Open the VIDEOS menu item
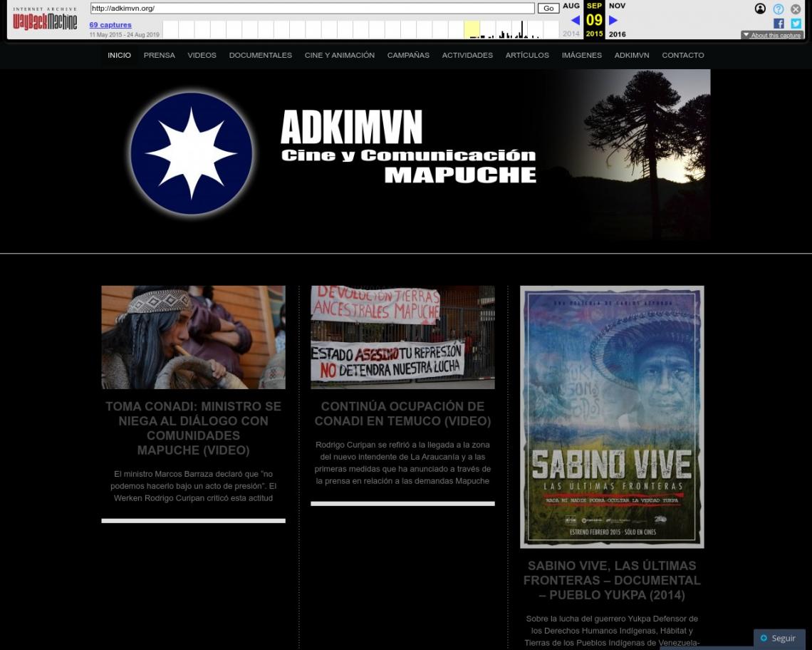Viewport: 812px width, 650px height. [x=202, y=55]
